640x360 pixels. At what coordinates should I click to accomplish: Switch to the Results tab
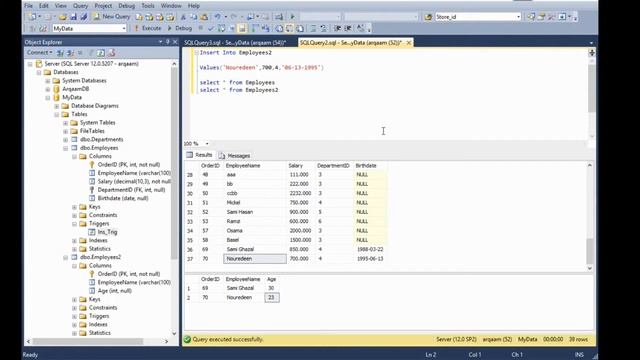point(200,155)
